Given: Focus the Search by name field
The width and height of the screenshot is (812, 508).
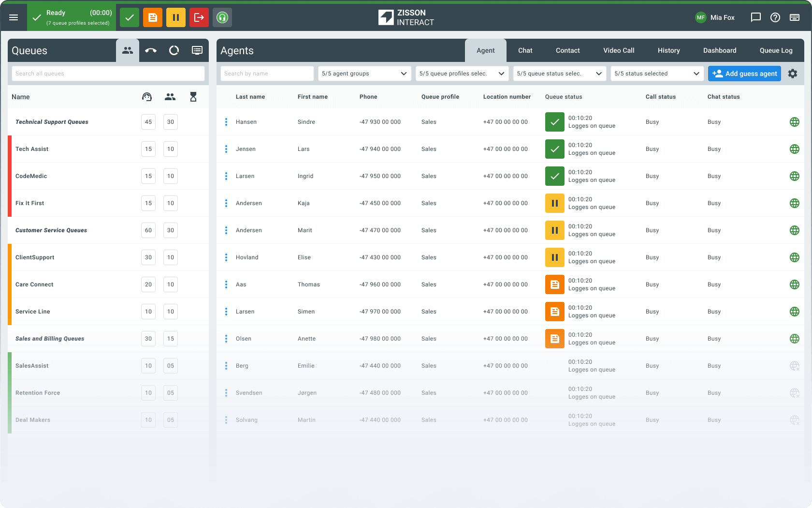Looking at the screenshot, I should coord(267,74).
